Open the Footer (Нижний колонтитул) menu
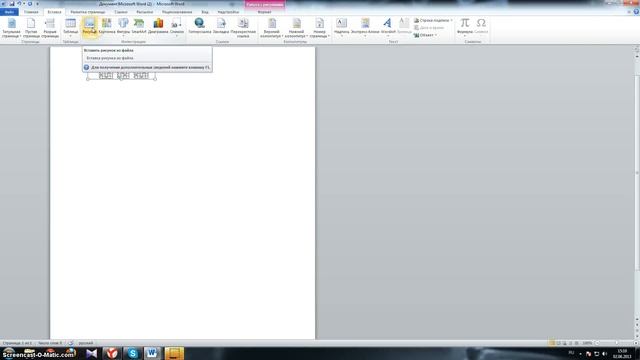This screenshot has width=640, height=360. pos(296,28)
